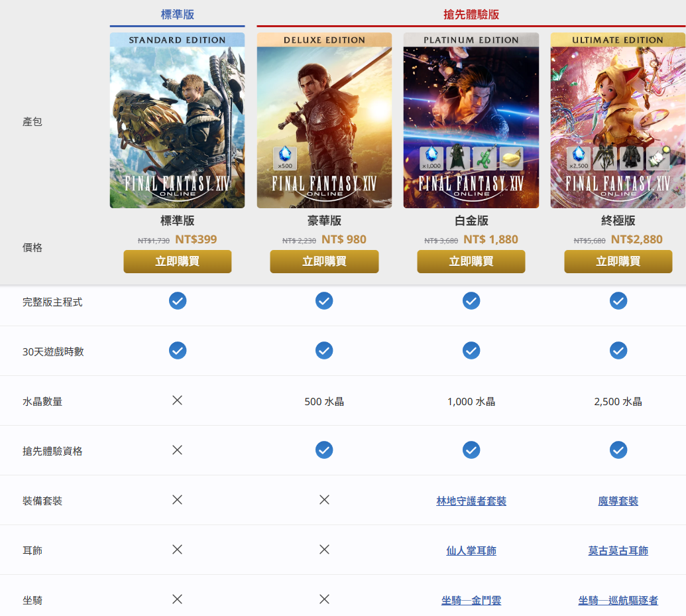Click the cactuar earring icon on Platinum cover
Viewport: 686px width, 616px height.
point(485,158)
